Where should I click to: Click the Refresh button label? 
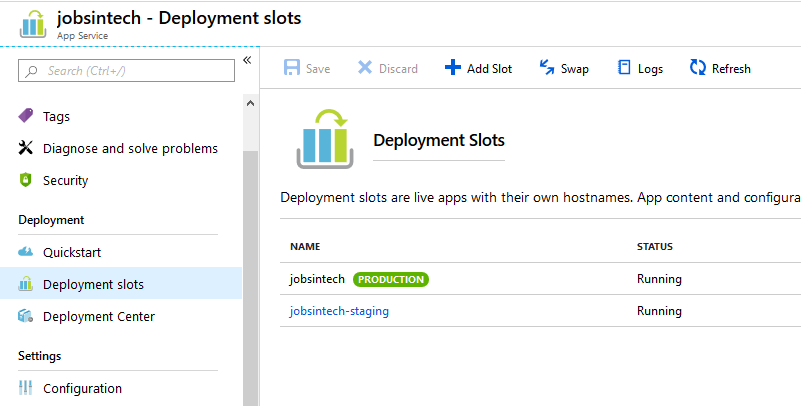point(731,68)
